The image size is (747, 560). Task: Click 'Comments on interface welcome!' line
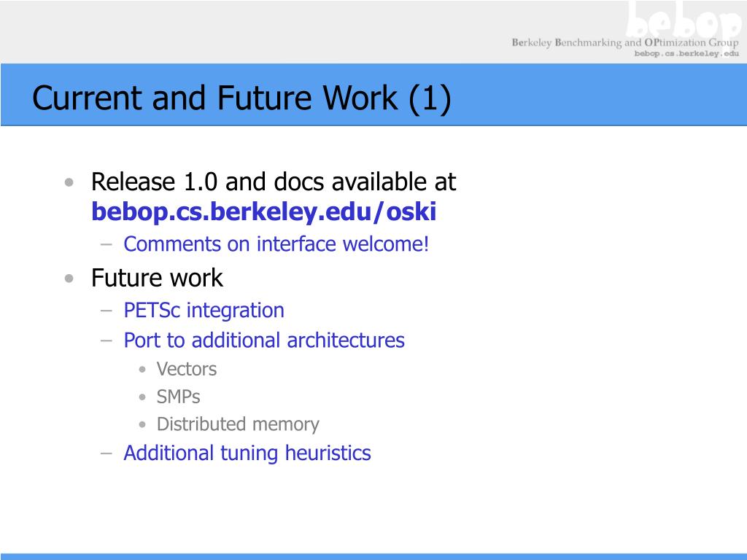tap(276, 244)
